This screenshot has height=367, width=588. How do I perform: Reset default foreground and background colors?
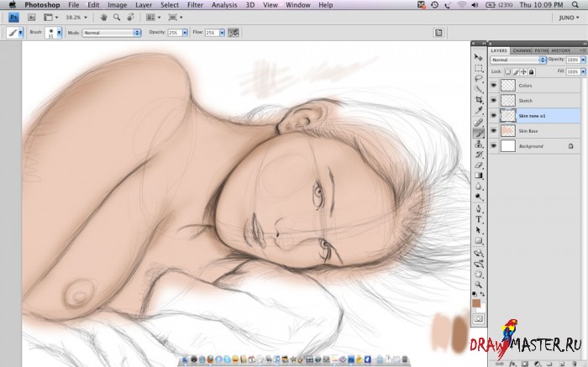[475, 294]
